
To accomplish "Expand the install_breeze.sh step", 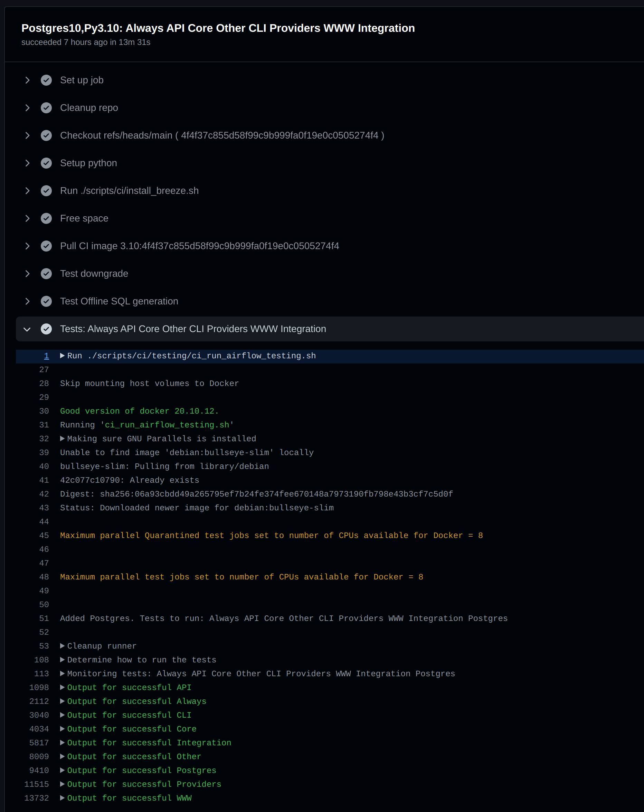I will [28, 191].
